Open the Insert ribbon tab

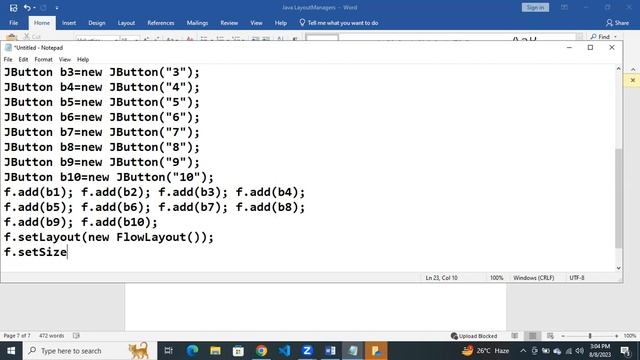(69, 23)
